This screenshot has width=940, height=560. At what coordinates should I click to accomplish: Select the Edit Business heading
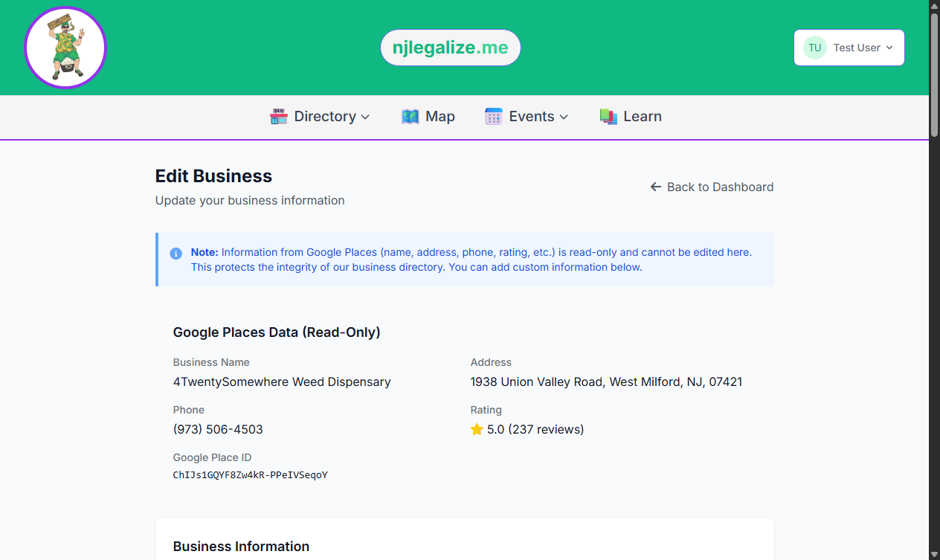pos(213,176)
